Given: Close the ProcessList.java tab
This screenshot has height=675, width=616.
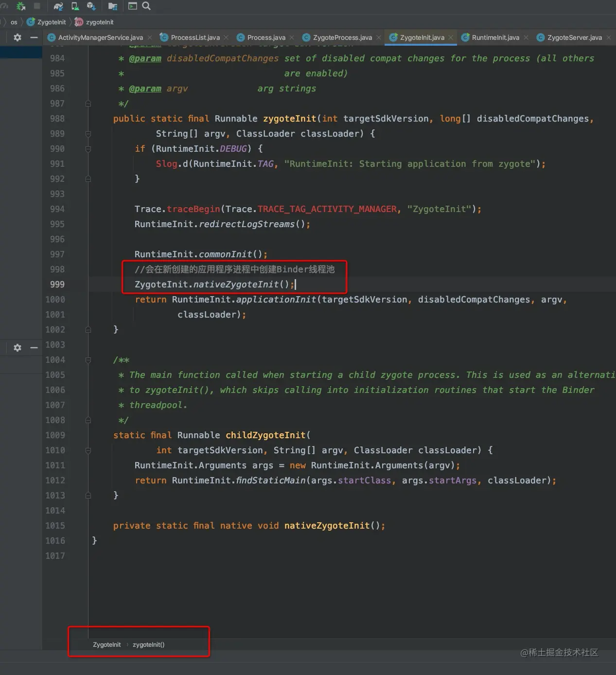Looking at the screenshot, I should 226,37.
